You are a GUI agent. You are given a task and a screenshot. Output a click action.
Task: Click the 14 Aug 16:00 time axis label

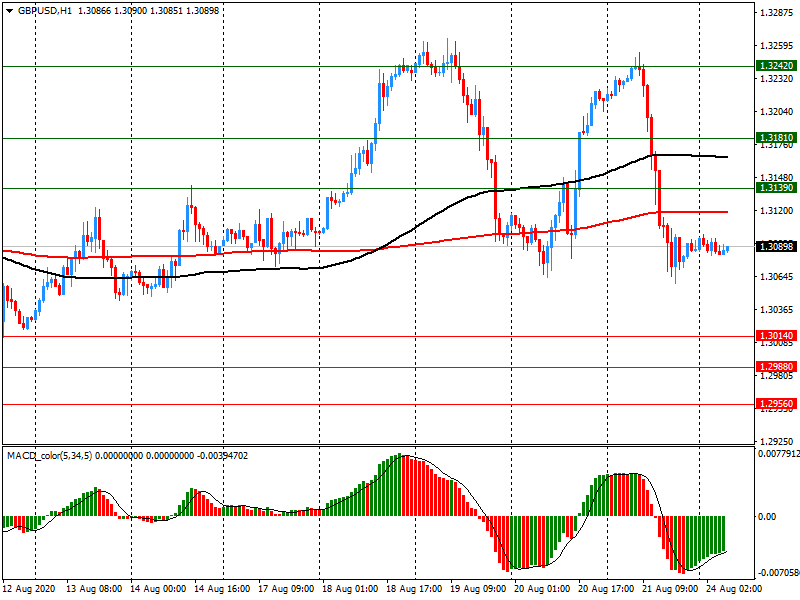click(222, 589)
